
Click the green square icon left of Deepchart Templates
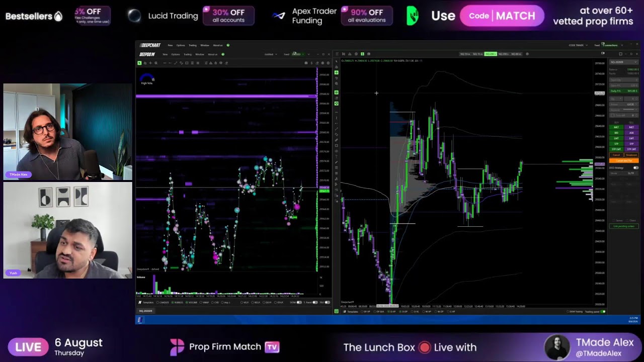coord(336,311)
